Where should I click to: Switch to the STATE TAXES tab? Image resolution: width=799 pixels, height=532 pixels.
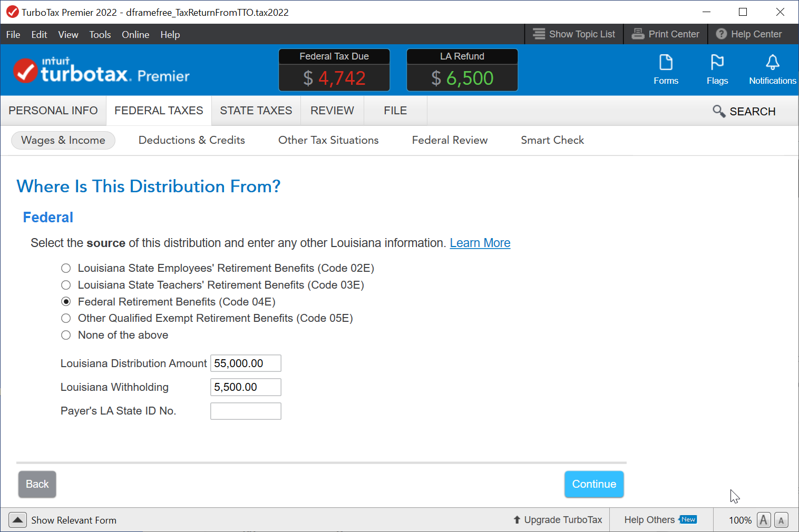click(256, 111)
